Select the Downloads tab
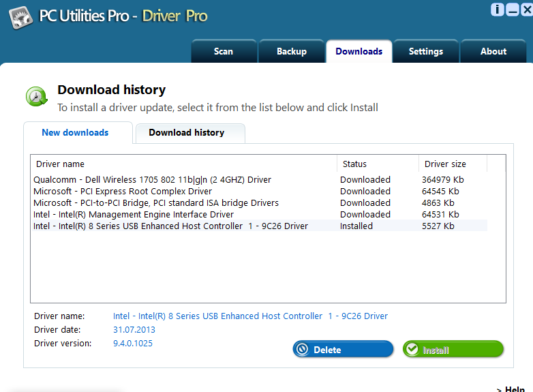 pyautogui.click(x=359, y=52)
